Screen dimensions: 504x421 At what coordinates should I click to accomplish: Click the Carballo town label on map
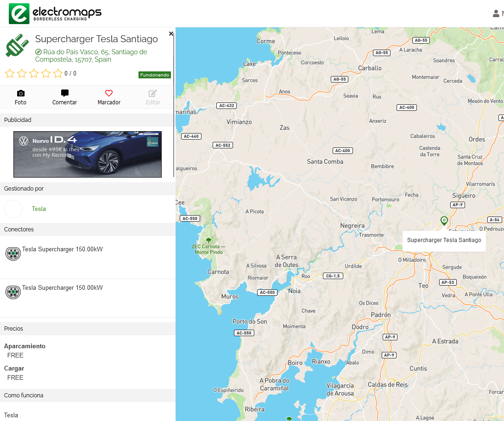click(x=370, y=68)
